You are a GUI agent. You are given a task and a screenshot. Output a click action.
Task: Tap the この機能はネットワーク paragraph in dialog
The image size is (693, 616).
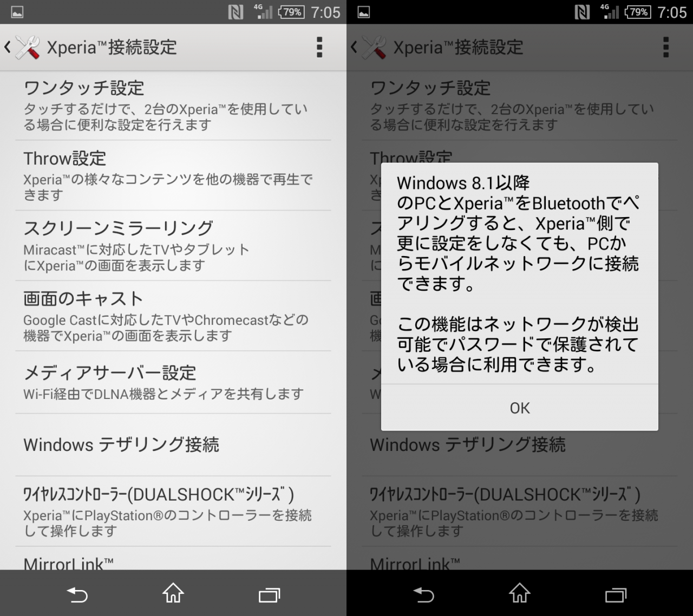pyautogui.click(x=518, y=344)
